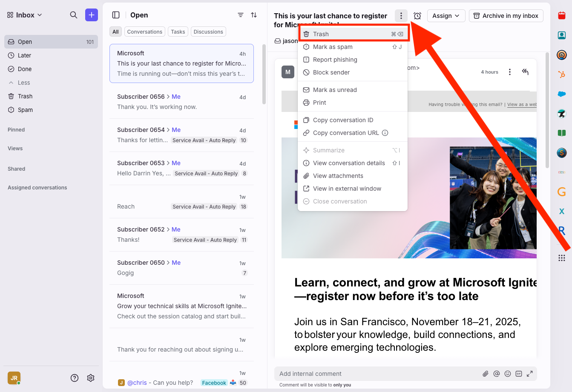Screen dimensions: 572x392
Task: Toggle the sidebar panel icon
Action: tap(116, 15)
